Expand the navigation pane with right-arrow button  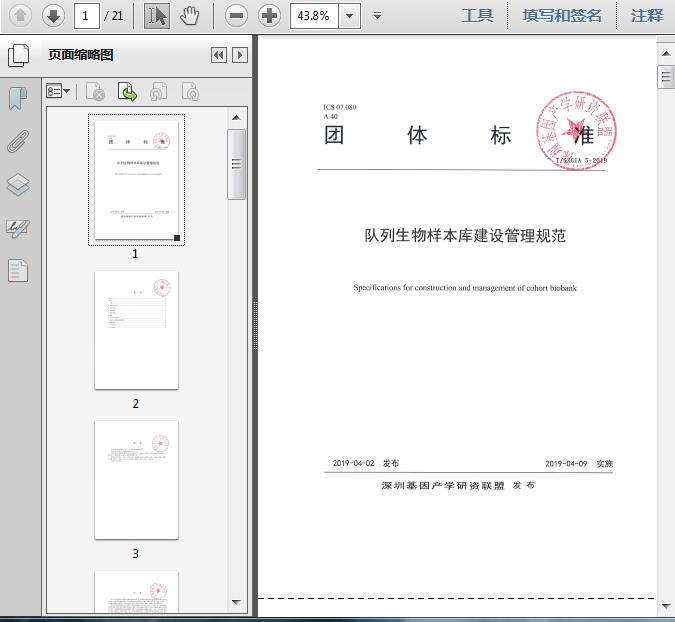[x=240, y=55]
